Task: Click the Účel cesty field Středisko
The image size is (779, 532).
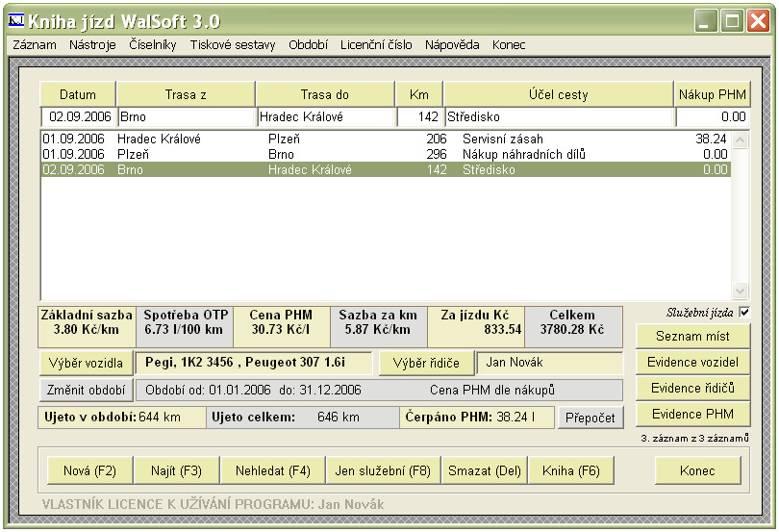Action: pyautogui.click(x=560, y=116)
